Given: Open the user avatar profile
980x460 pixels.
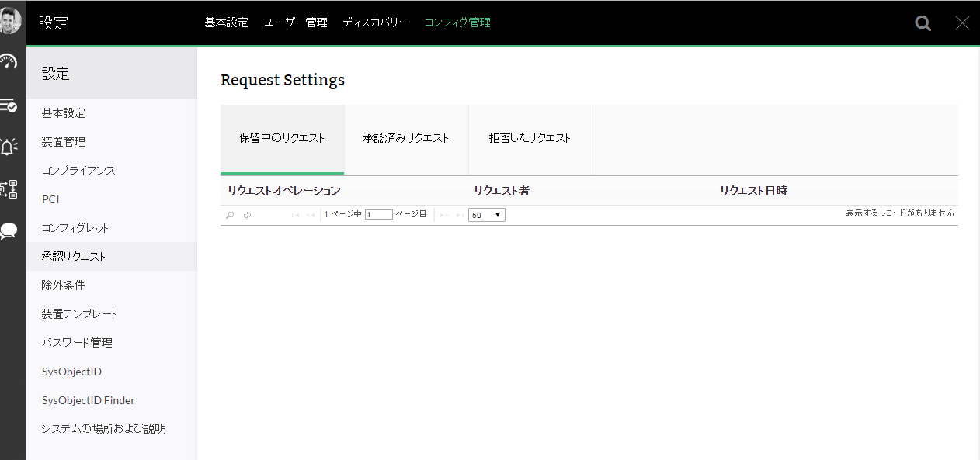Looking at the screenshot, I should click(9, 21).
